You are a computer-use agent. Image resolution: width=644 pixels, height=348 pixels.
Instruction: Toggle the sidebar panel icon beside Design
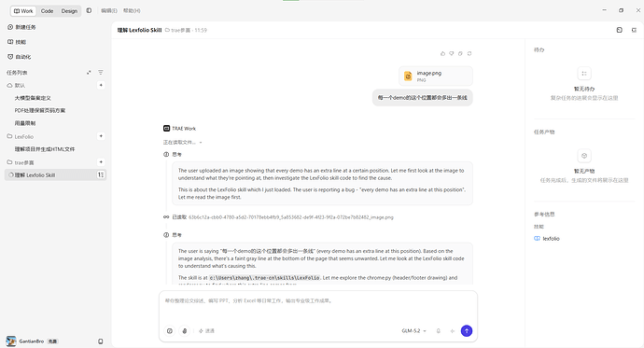(89, 10)
